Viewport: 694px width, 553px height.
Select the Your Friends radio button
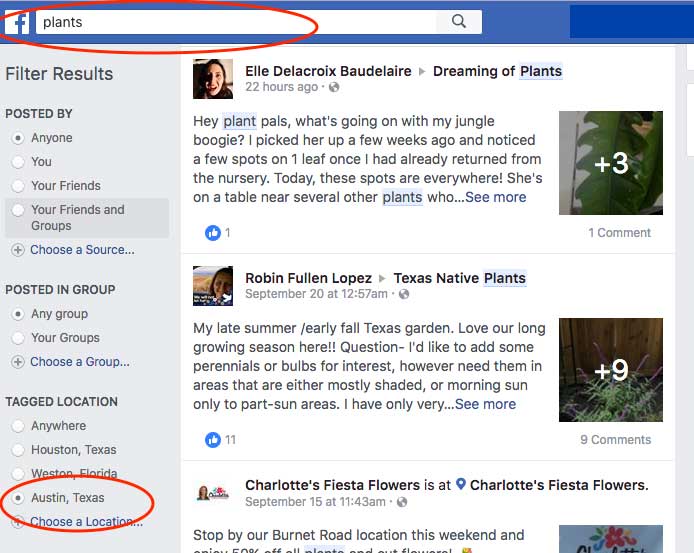18,186
